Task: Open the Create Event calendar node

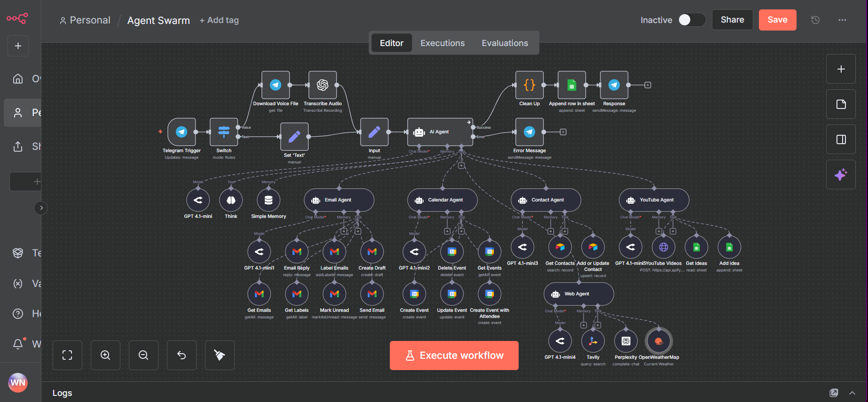Action: pyautogui.click(x=414, y=294)
